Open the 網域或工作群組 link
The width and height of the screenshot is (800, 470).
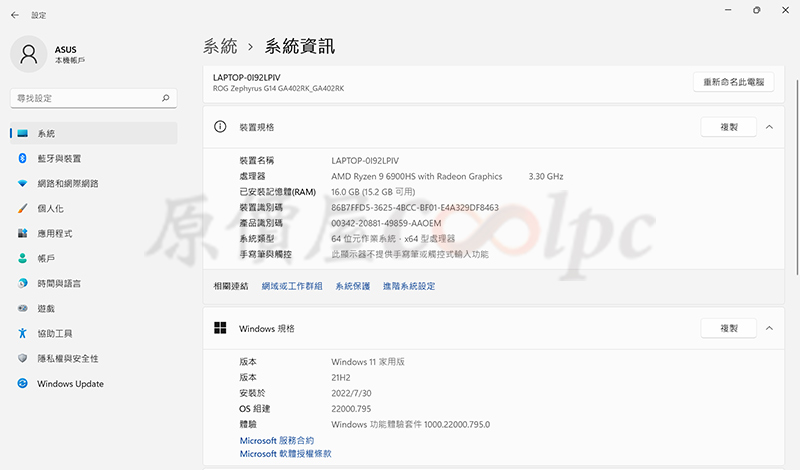[x=292, y=286]
